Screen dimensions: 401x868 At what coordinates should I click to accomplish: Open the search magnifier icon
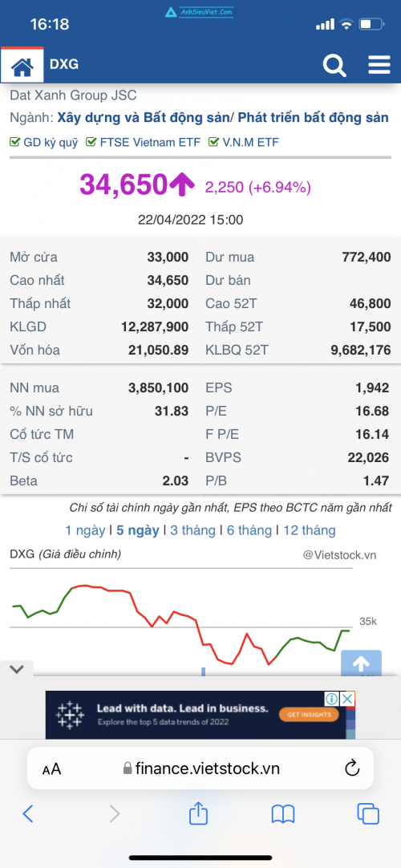pyautogui.click(x=334, y=65)
